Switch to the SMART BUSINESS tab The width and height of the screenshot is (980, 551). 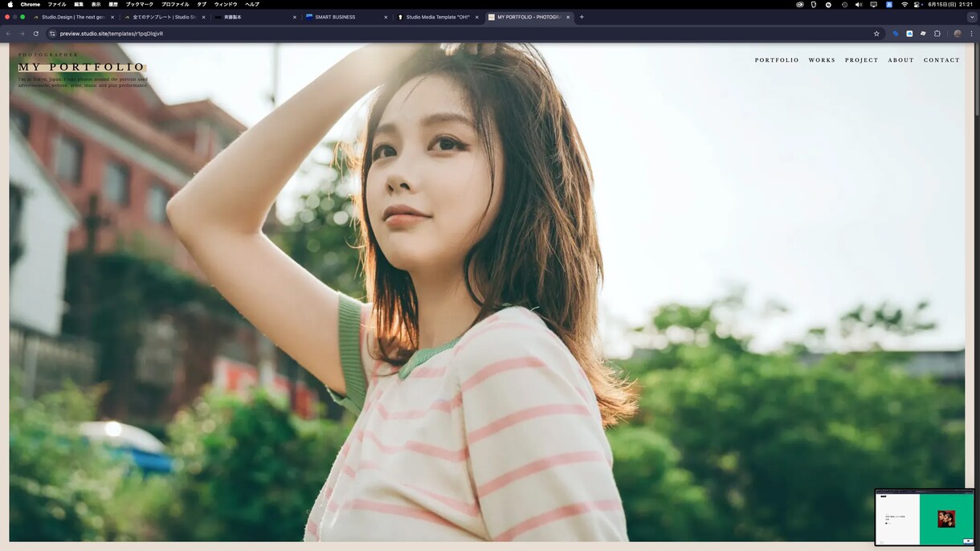point(345,17)
